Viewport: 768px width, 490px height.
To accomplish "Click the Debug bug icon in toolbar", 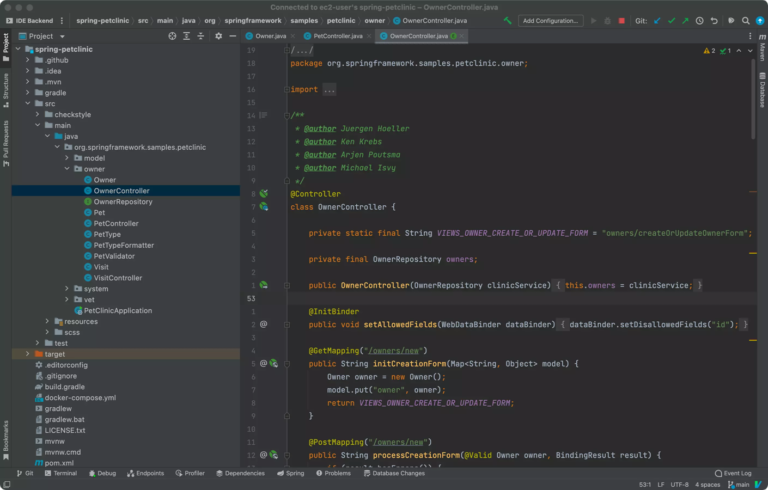I will click(607, 21).
